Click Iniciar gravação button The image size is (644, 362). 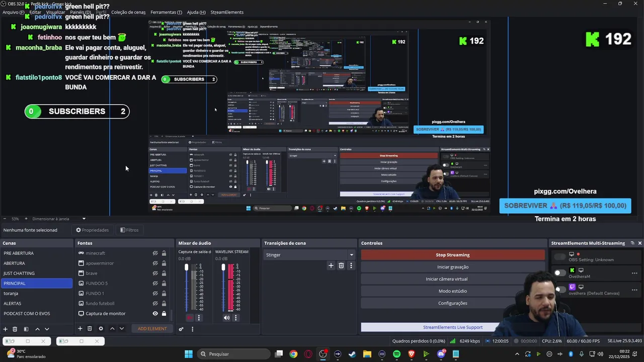pyautogui.click(x=453, y=267)
